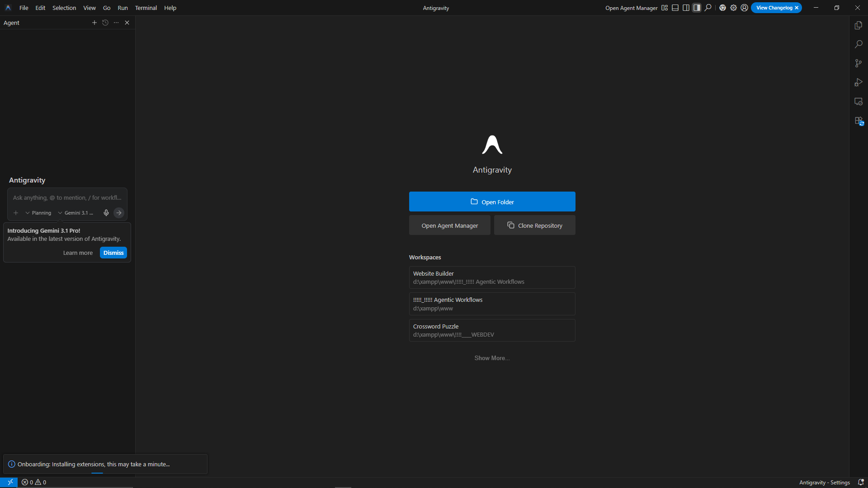Image resolution: width=868 pixels, height=488 pixels.
Task: Toggle the secondary side bar
Action: point(696,8)
